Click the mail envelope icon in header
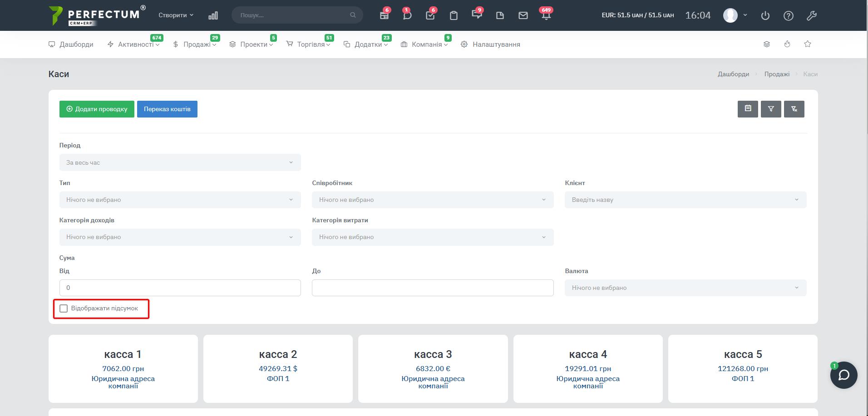The width and height of the screenshot is (868, 416). pyautogui.click(x=523, y=15)
